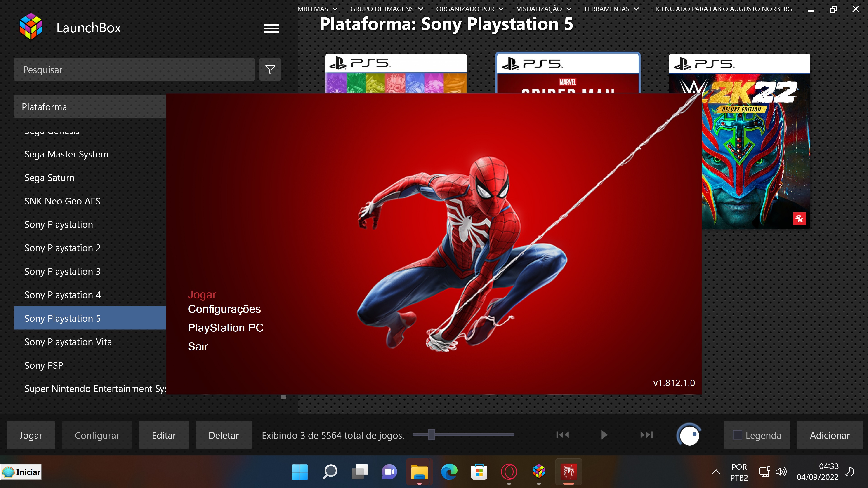Open File Explorer from taskbar
Viewport: 868px width, 488px height.
[419, 472]
